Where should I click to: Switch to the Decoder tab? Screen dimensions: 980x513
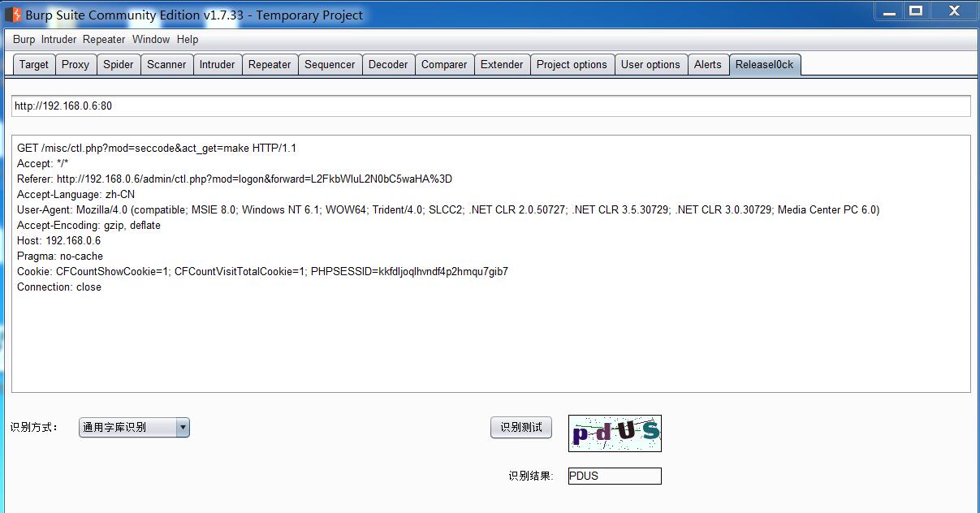pyautogui.click(x=388, y=65)
